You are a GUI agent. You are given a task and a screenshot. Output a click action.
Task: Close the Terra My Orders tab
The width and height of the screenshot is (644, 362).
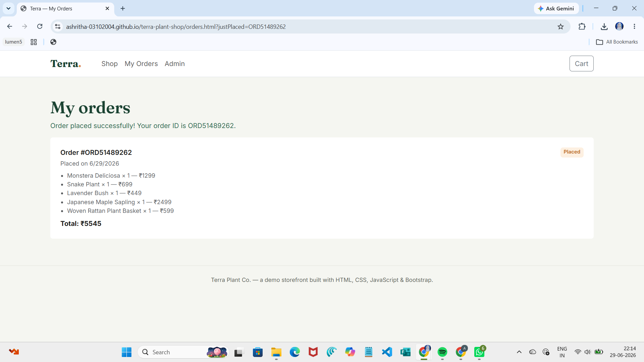107,8
